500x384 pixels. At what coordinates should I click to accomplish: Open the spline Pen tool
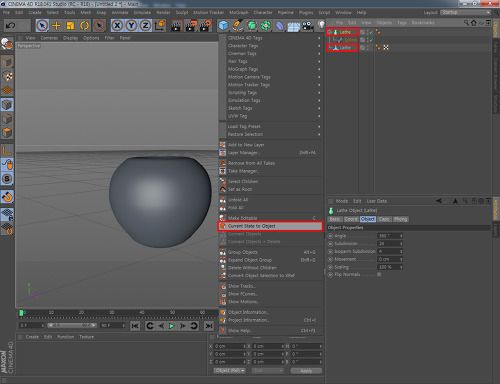click(237, 25)
